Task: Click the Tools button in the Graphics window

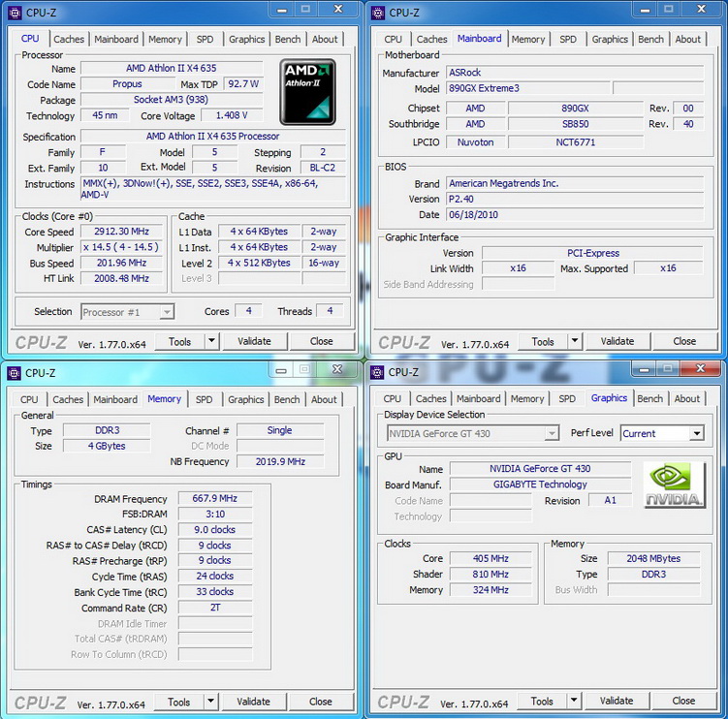Action: (x=542, y=701)
